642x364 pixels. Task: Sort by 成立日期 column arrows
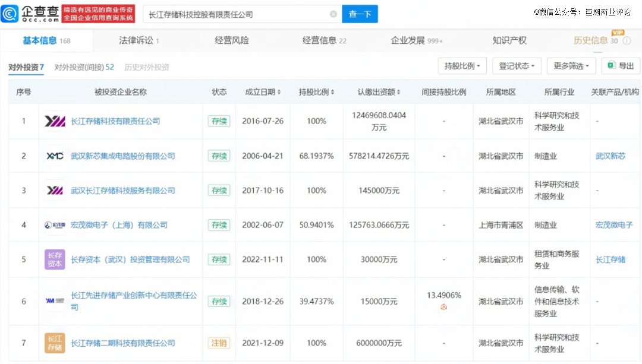279,92
